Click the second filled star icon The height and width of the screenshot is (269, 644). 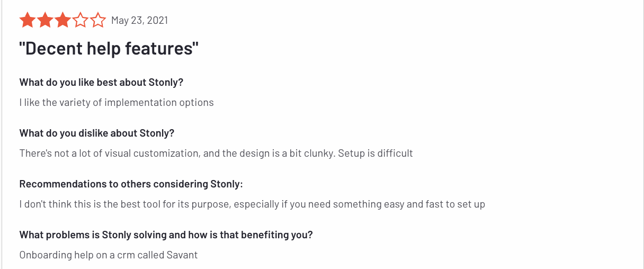coord(45,21)
